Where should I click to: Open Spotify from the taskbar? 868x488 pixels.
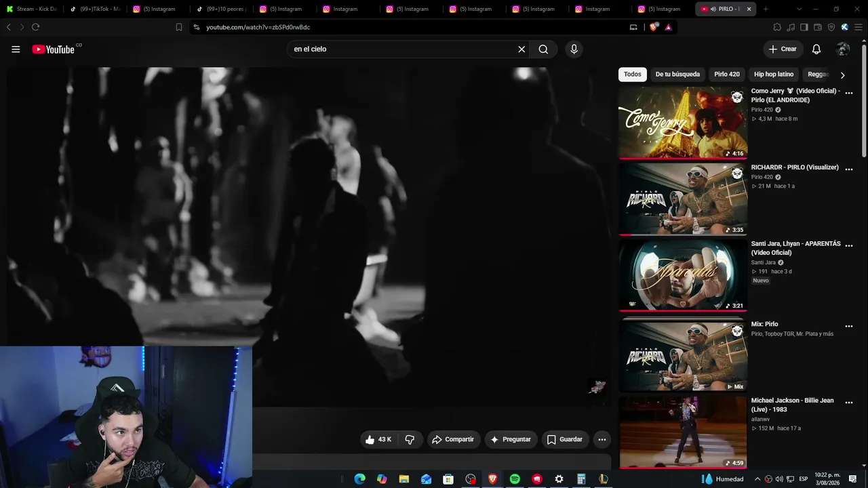[515, 479]
